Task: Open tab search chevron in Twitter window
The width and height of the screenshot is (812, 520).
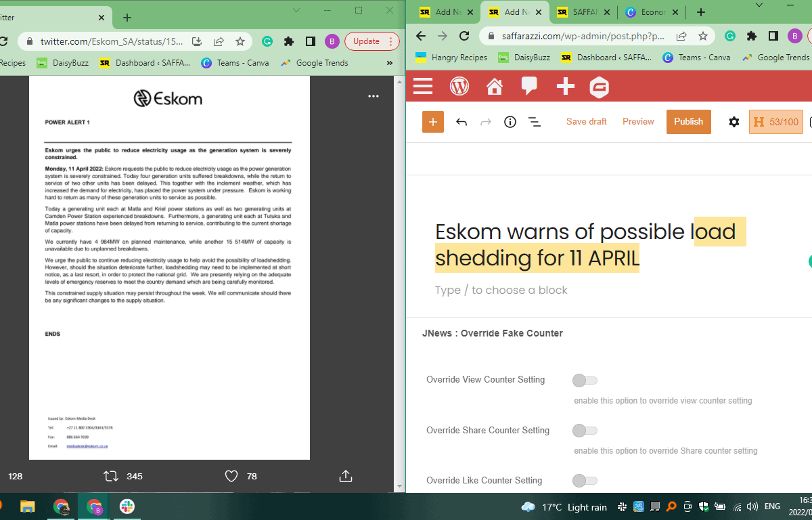Action: point(296,10)
